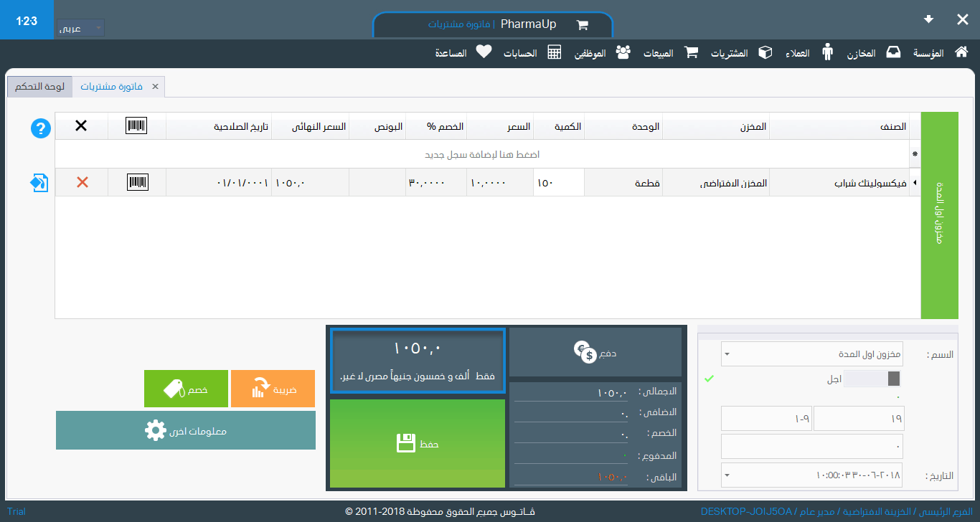The image size is (980, 522).
Task: Click the دفع payment button
Action: (595, 352)
